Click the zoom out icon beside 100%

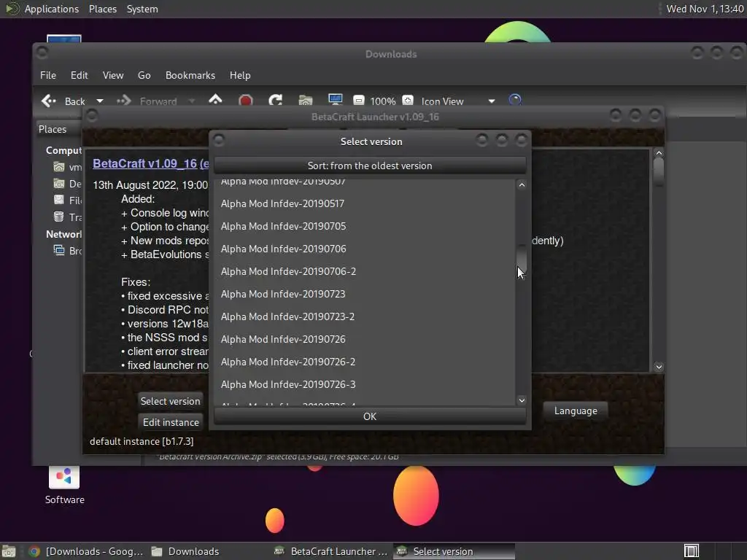(359, 101)
